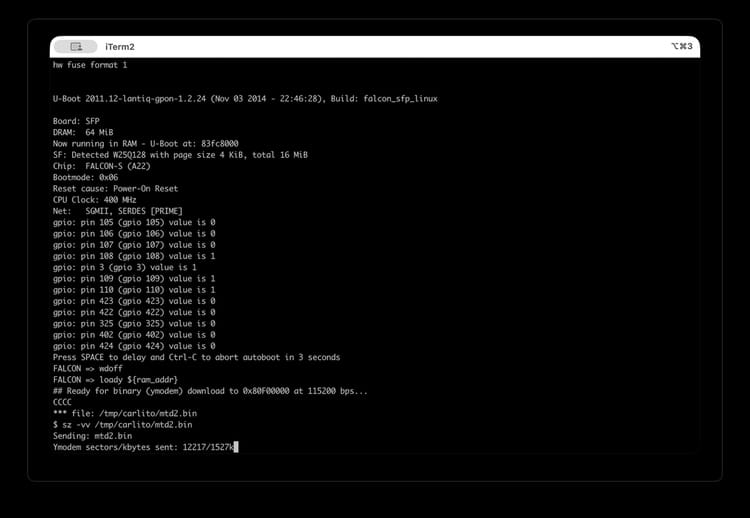
Task: Click the gpio pin 110 line
Action: [x=134, y=289]
